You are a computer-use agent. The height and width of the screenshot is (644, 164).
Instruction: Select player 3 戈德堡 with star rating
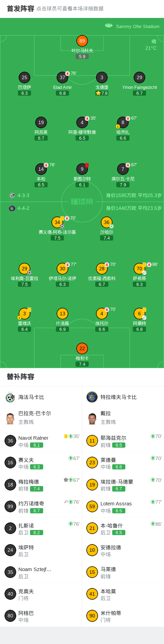(102, 77)
